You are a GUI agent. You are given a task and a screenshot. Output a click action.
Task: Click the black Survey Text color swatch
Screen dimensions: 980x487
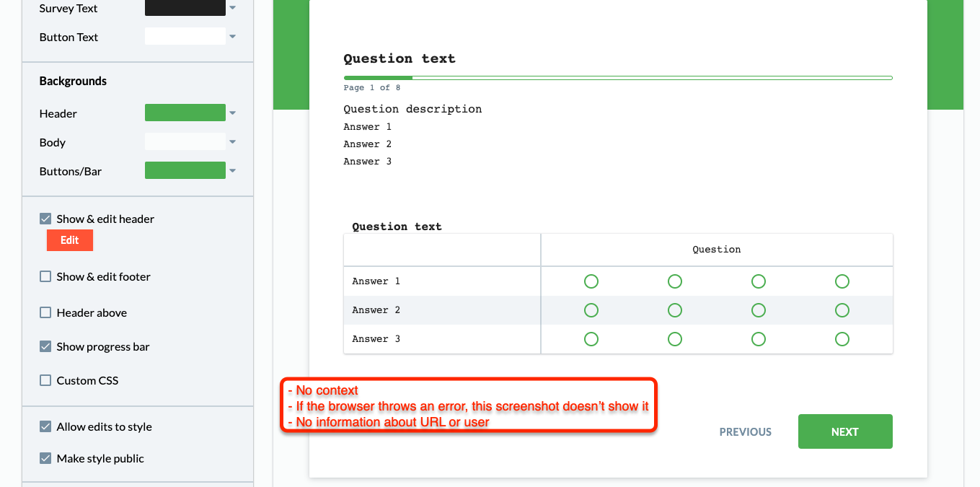click(185, 8)
